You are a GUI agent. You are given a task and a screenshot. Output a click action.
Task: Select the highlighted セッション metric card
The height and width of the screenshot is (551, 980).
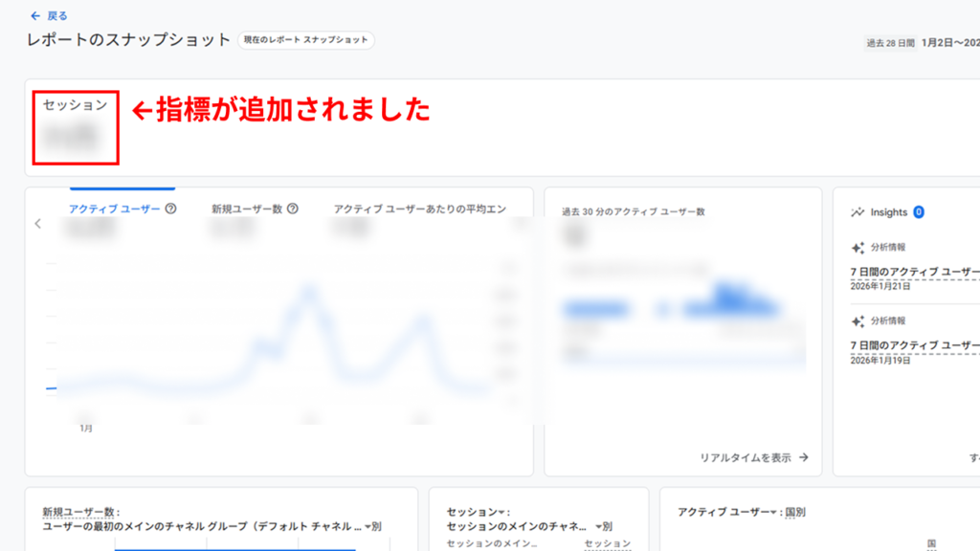tap(75, 126)
